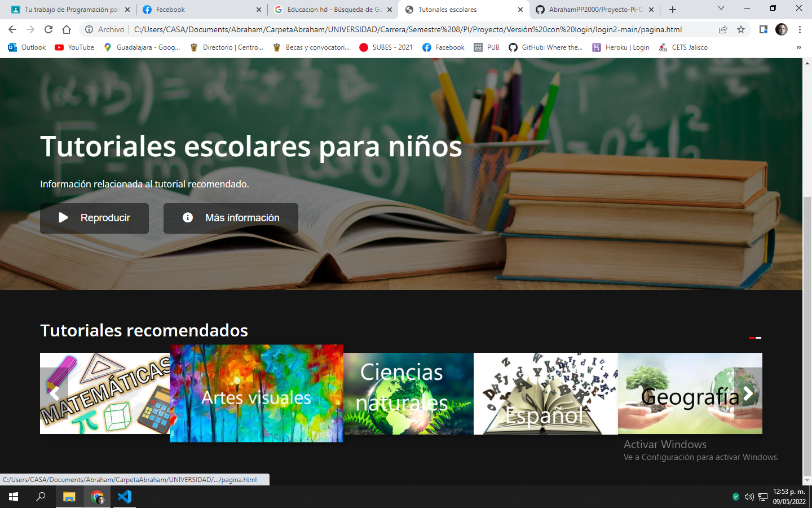Click the address bar URL field
The height and width of the screenshot is (508, 812).
coord(408,29)
